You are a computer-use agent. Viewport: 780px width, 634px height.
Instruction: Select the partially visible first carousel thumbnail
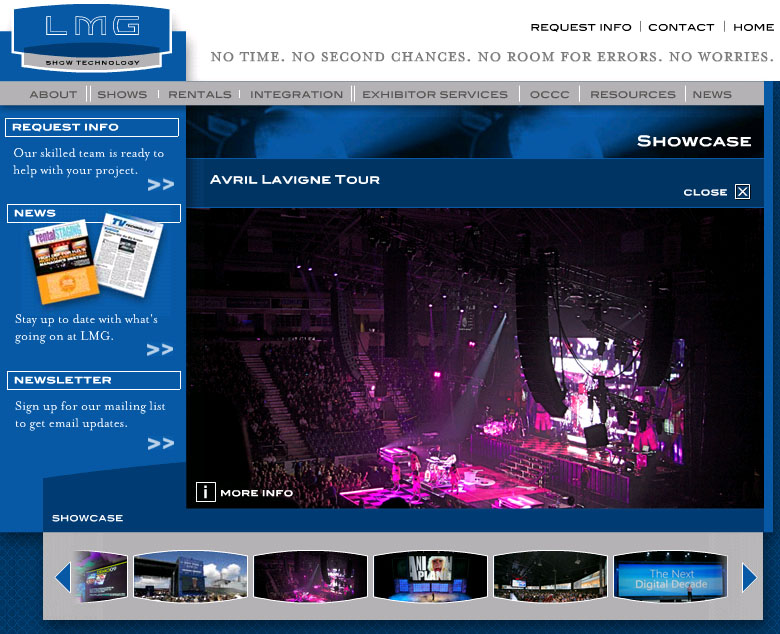[101, 577]
